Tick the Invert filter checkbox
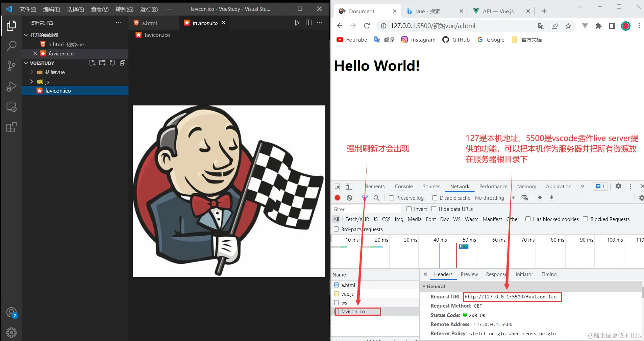This screenshot has width=644, height=341. coord(409,209)
